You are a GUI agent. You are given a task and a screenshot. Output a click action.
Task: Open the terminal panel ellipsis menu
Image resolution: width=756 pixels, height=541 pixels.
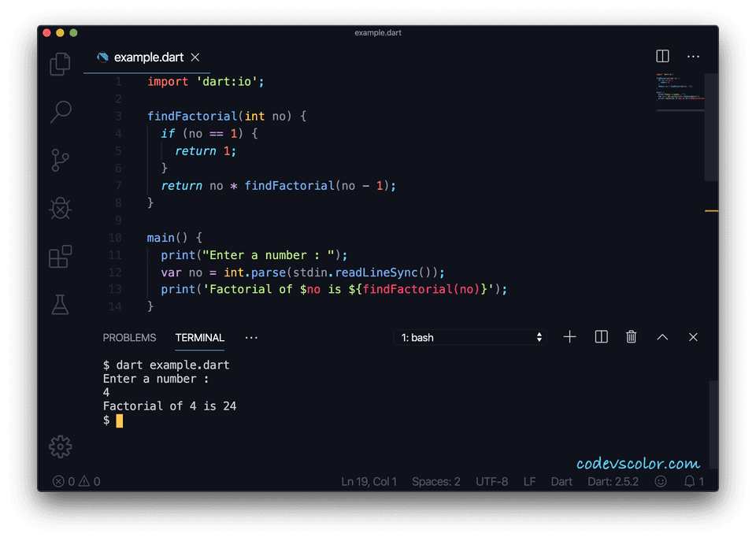pos(251,337)
